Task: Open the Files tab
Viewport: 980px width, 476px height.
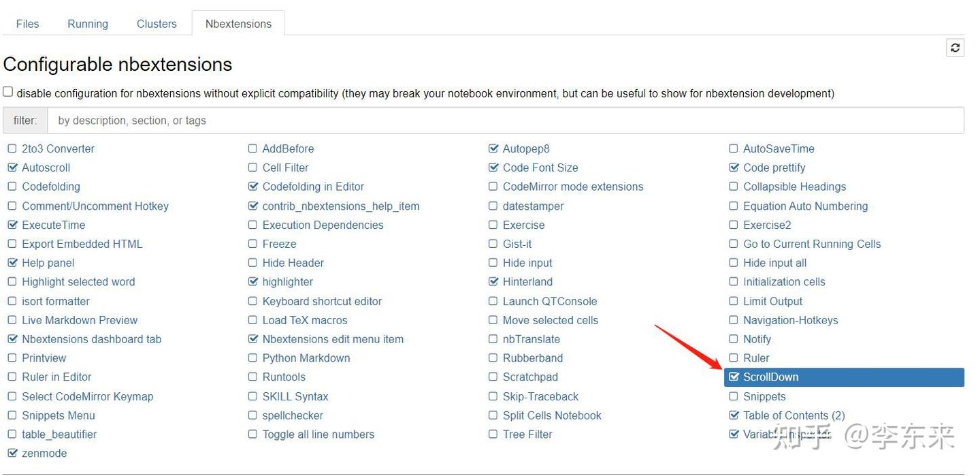Action: [27, 24]
